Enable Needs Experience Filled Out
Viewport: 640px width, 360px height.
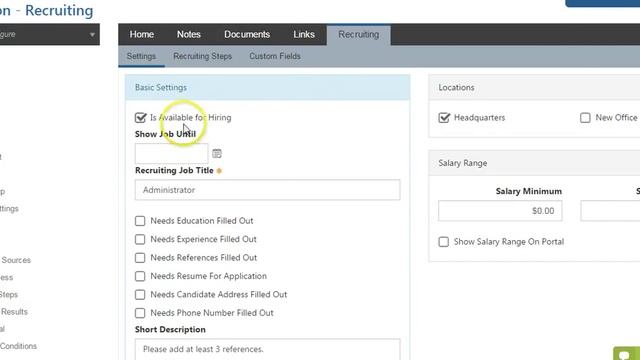[x=140, y=239]
